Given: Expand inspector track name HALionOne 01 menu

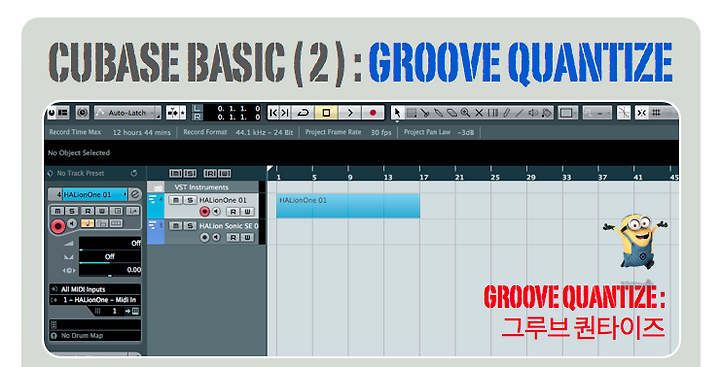Looking at the screenshot, I should pyautogui.click(x=95, y=194).
